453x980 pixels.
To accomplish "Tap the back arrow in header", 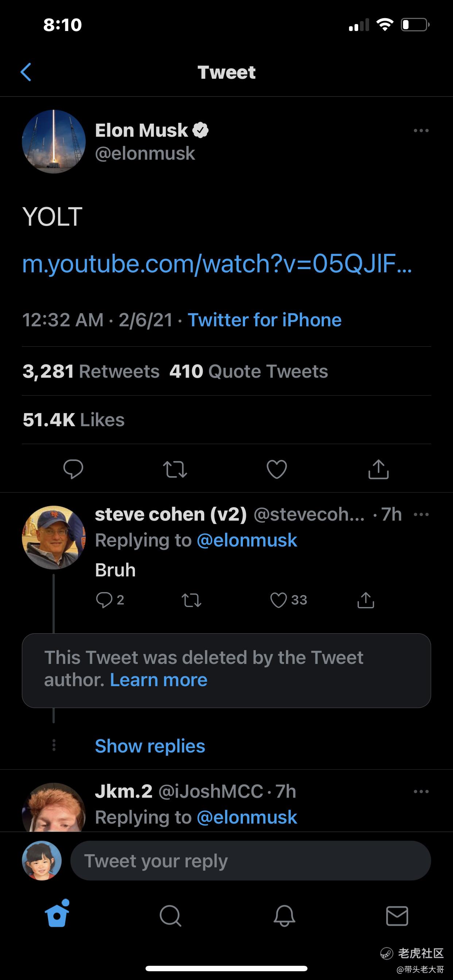I will (x=26, y=72).
